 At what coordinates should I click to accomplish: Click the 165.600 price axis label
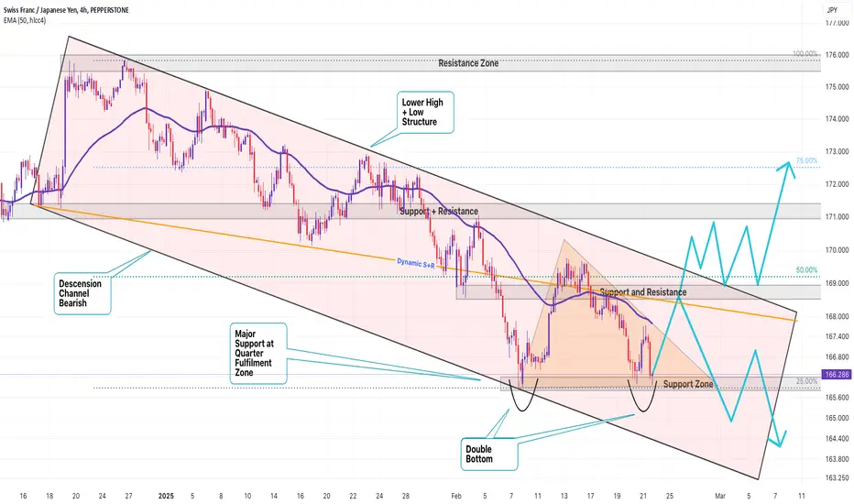(x=838, y=398)
